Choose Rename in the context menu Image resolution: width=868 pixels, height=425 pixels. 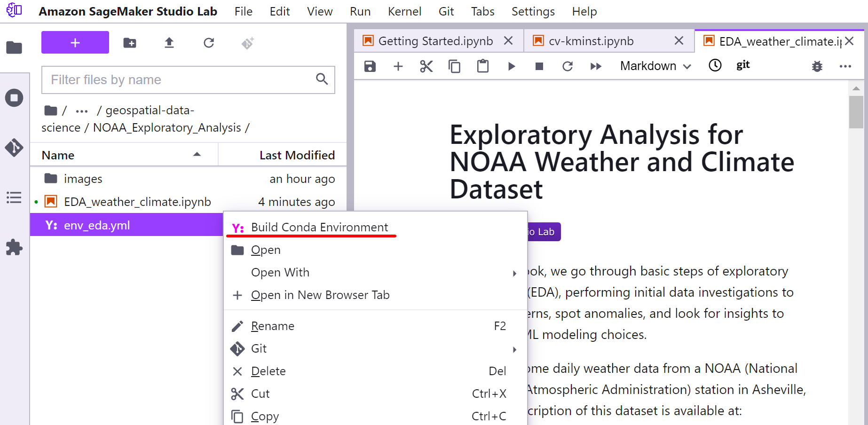pos(375,326)
